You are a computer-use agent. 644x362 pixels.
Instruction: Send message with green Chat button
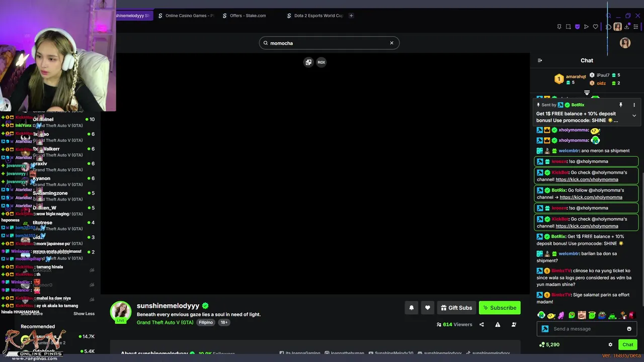[x=627, y=344]
